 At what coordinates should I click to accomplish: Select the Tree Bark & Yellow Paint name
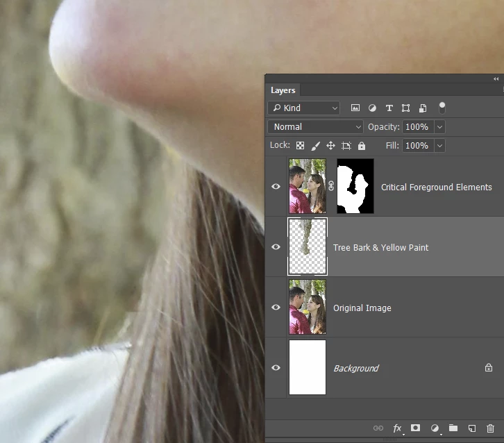click(x=380, y=248)
